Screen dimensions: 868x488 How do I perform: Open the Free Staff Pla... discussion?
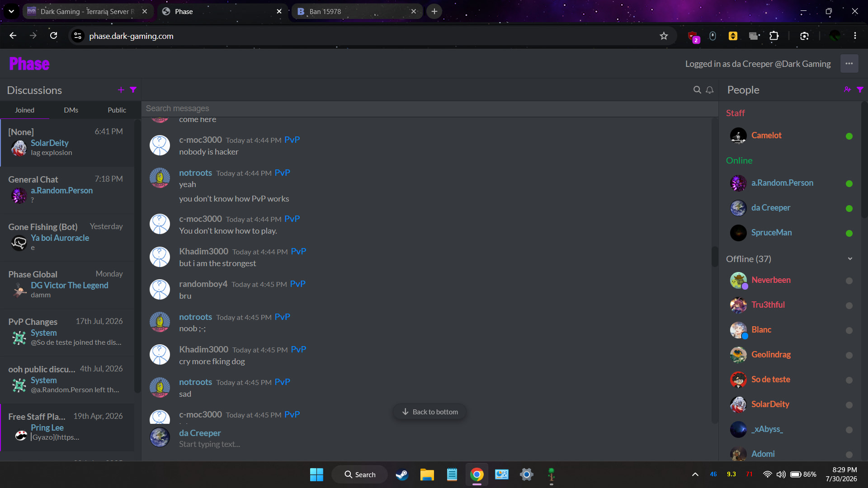pos(67,427)
